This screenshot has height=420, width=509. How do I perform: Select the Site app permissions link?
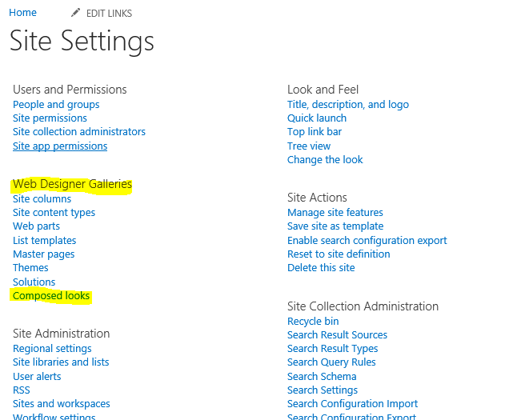60,146
